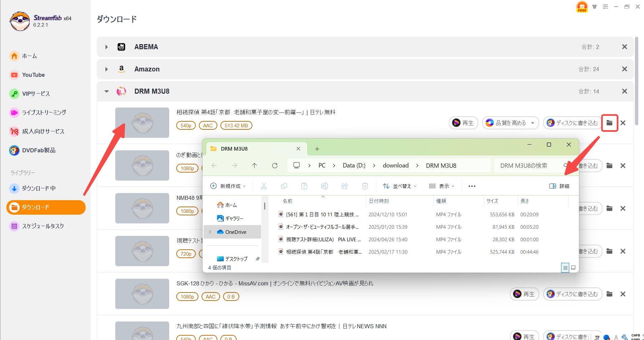Open DVDFab製品 in sidebar
This screenshot has height=340, width=644.
(32, 150)
